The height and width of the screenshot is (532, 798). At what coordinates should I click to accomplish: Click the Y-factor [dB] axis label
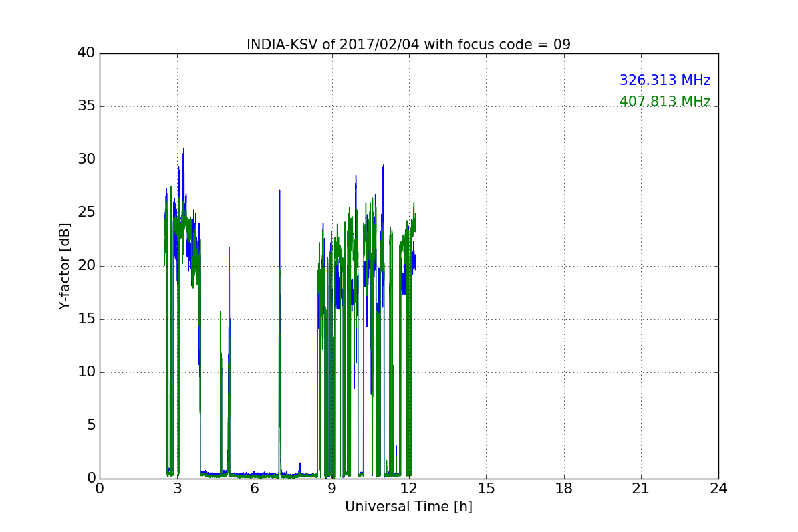[x=64, y=266]
